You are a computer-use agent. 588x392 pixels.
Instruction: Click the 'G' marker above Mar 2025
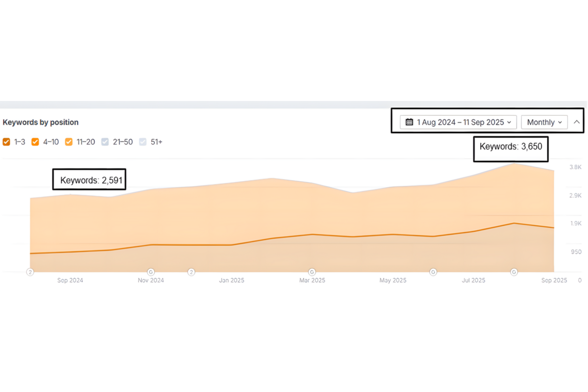[x=312, y=272]
